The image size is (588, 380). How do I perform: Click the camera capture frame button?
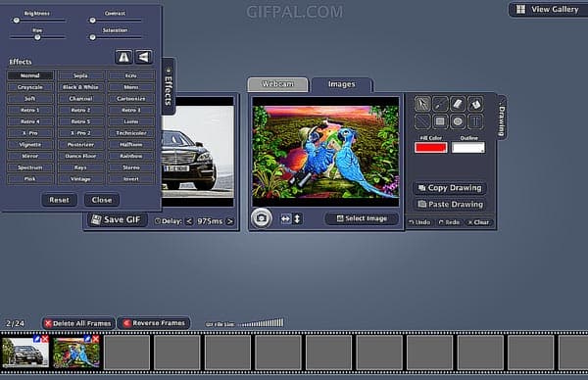pos(262,218)
